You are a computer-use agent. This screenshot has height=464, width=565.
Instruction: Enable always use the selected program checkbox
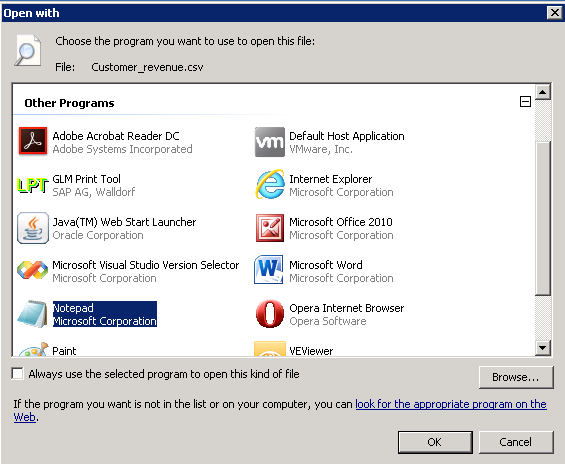(x=17, y=374)
